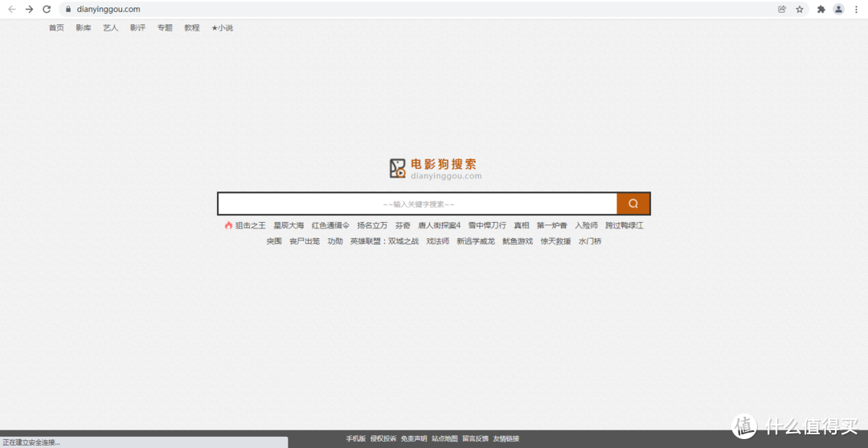Open the ★小说 nav item
This screenshot has width=868, height=448.
click(x=222, y=27)
